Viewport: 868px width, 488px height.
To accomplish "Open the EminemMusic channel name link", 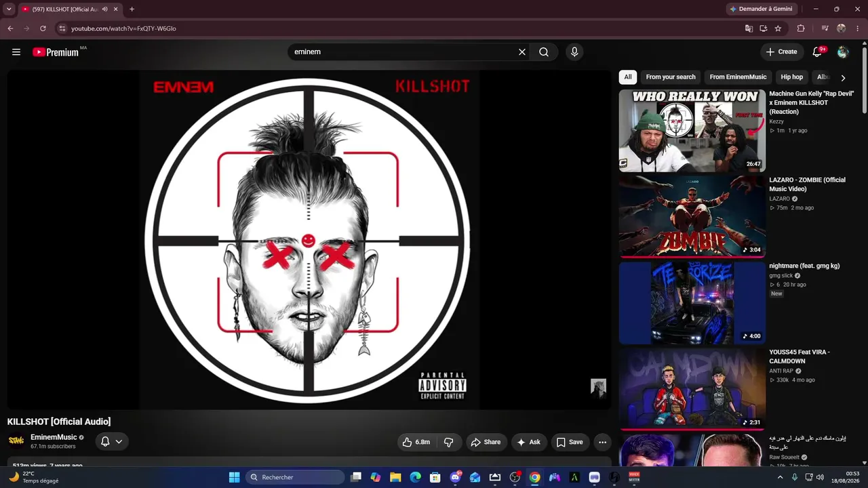I will coord(54,437).
